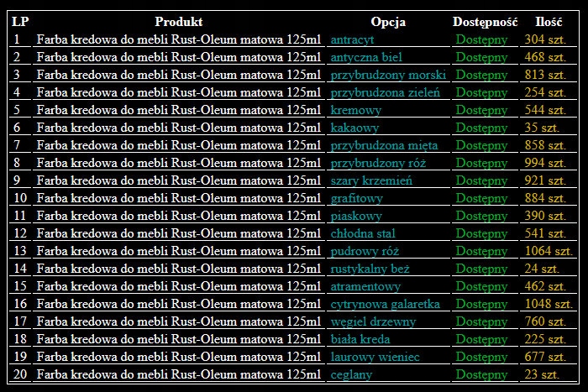The image size is (588, 392).
Task: Click 'Dostępny' in the kremowy row
Action: click(x=481, y=110)
